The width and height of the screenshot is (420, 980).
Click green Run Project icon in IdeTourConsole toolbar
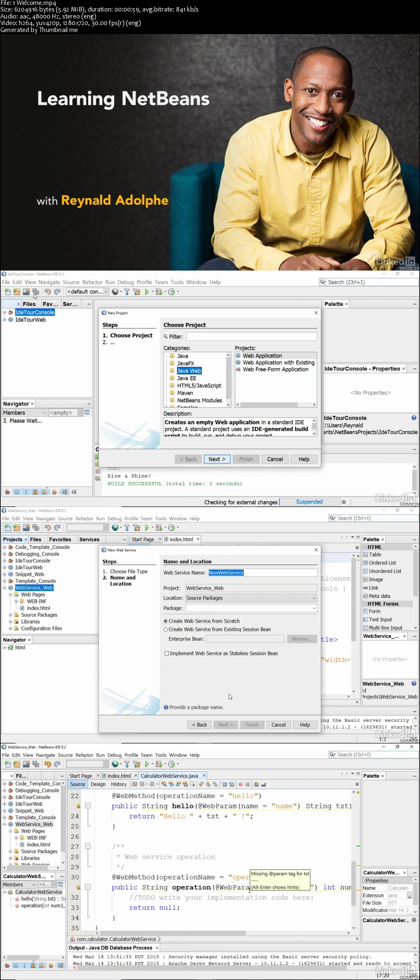point(147,291)
